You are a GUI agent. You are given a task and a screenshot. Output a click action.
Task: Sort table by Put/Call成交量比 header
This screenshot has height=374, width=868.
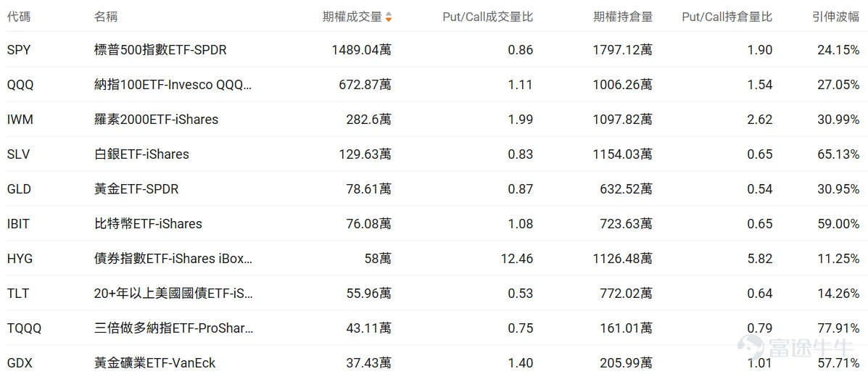click(x=488, y=17)
